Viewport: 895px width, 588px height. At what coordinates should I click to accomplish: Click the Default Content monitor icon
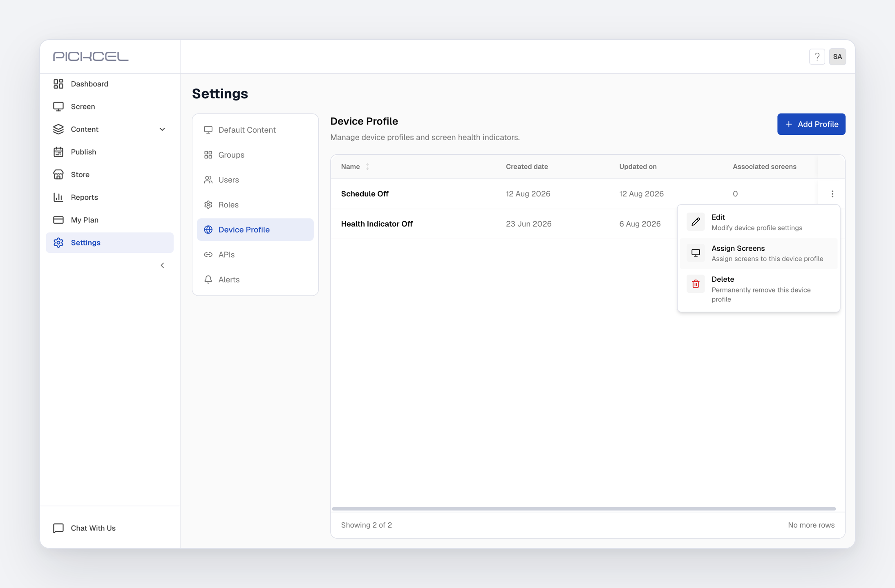(208, 130)
